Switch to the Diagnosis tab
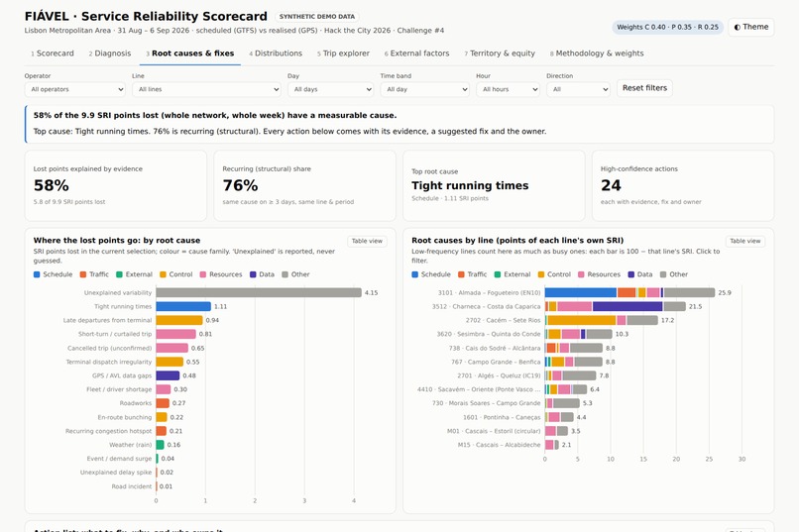This screenshot has height=532, width=799. point(110,53)
